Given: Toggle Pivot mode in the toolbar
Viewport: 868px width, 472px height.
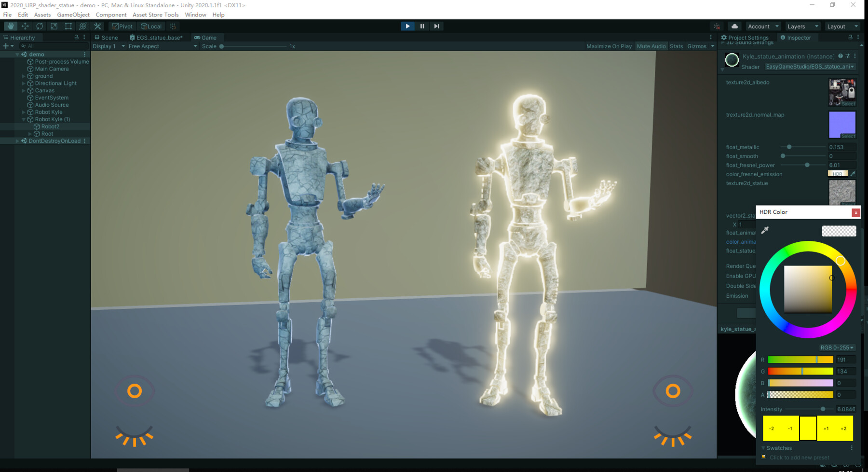Looking at the screenshot, I should tap(122, 26).
